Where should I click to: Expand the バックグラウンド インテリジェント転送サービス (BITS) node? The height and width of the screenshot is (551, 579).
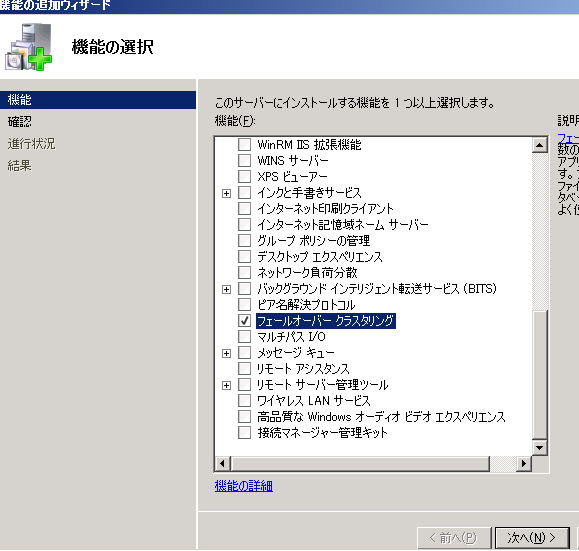click(226, 289)
